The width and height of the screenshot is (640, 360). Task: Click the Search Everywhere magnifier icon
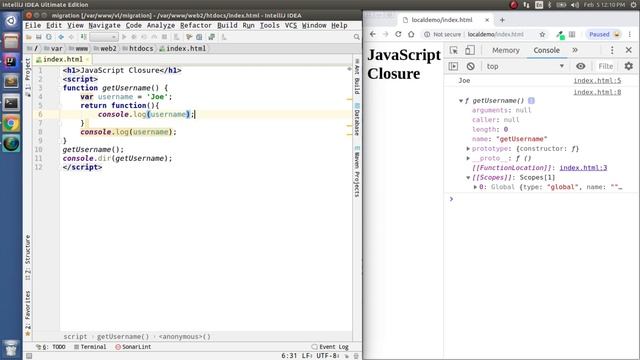(356, 37)
